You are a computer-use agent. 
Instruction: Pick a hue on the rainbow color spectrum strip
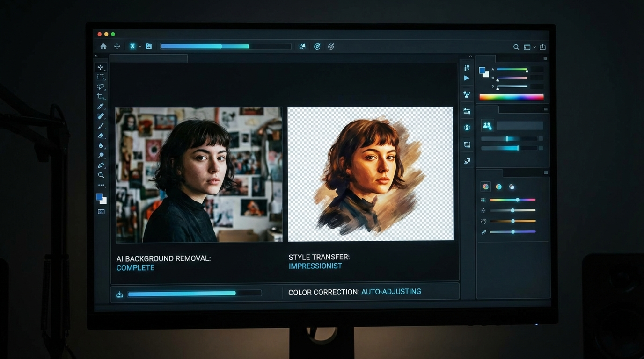coord(512,96)
